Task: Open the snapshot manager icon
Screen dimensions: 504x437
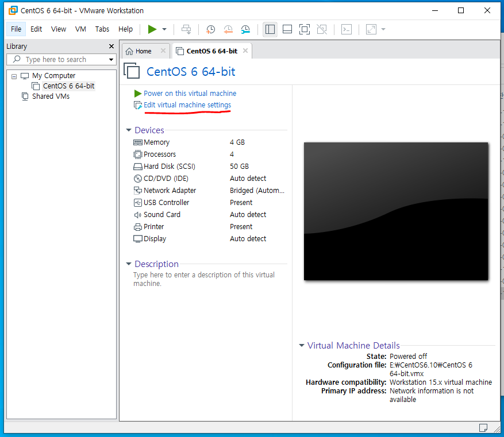Action: pos(245,29)
